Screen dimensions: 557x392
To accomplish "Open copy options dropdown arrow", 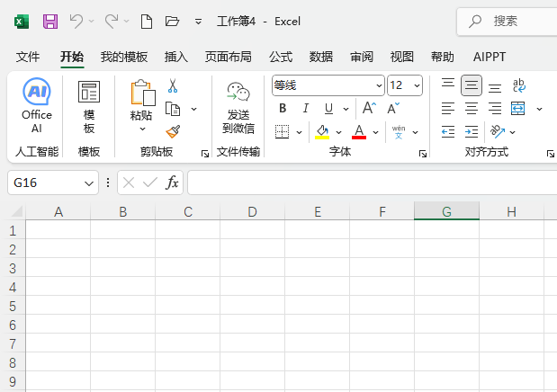I will click(194, 109).
